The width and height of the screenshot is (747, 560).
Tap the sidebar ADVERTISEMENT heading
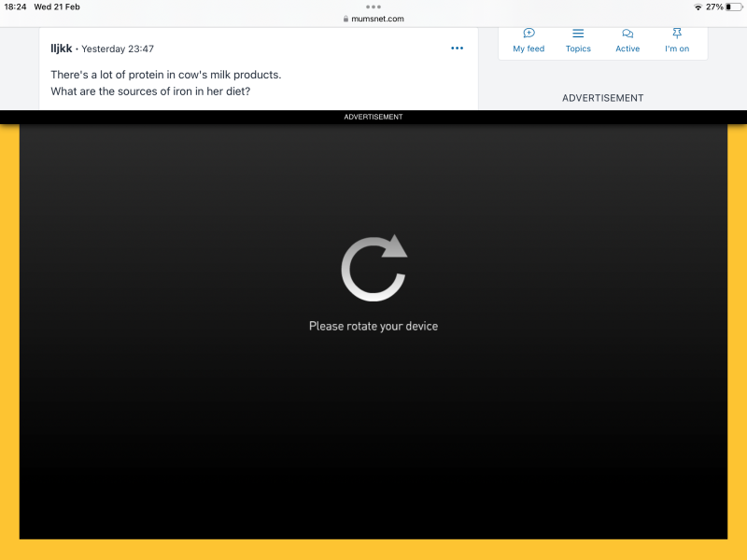(602, 98)
